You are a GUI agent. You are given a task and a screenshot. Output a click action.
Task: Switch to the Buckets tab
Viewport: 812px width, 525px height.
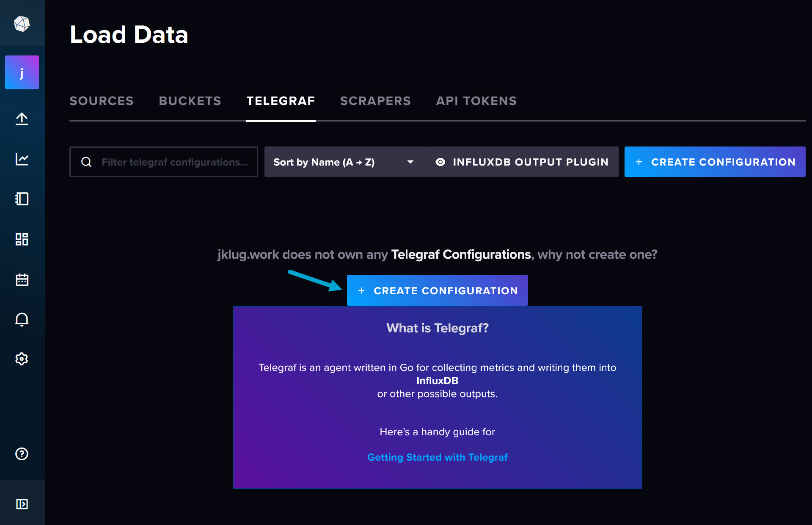click(190, 101)
